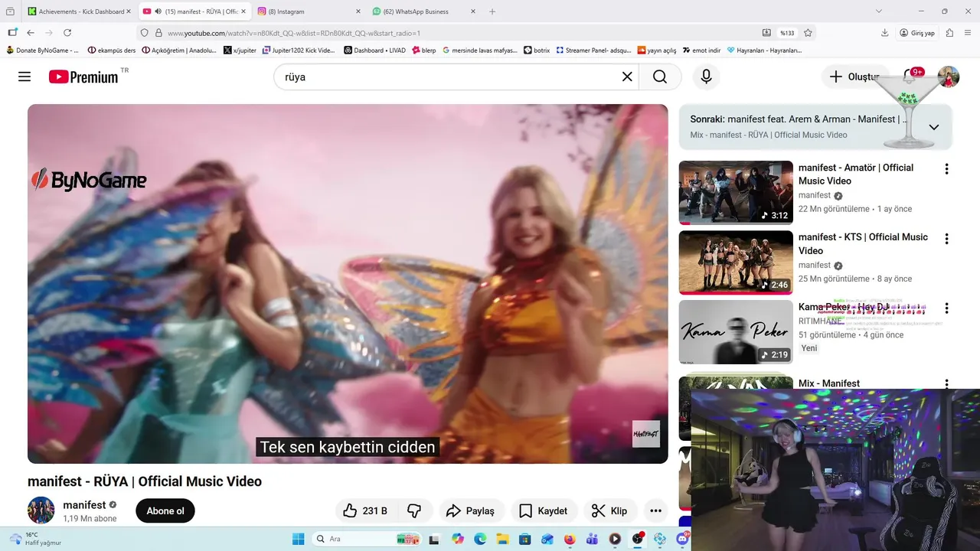This screenshot has width=980, height=551.
Task: Play manifest - KTS thumbnail
Action: (x=736, y=262)
